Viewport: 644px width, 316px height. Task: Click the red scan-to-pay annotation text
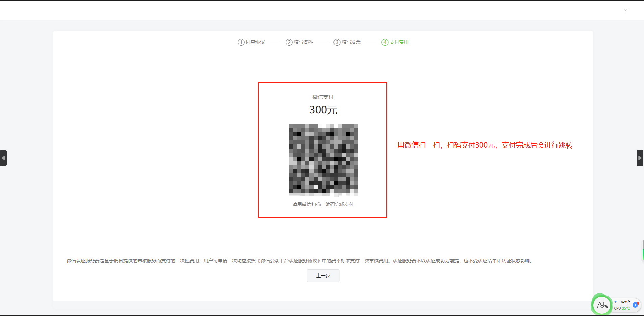(x=485, y=145)
